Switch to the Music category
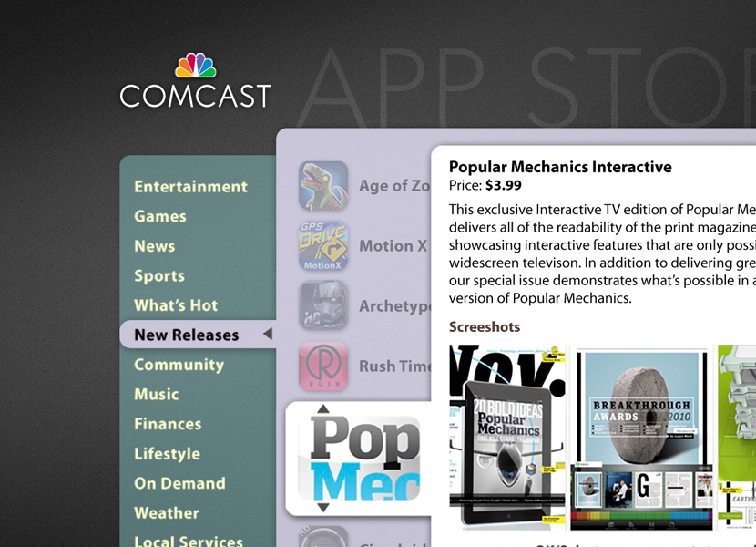 pos(157,394)
